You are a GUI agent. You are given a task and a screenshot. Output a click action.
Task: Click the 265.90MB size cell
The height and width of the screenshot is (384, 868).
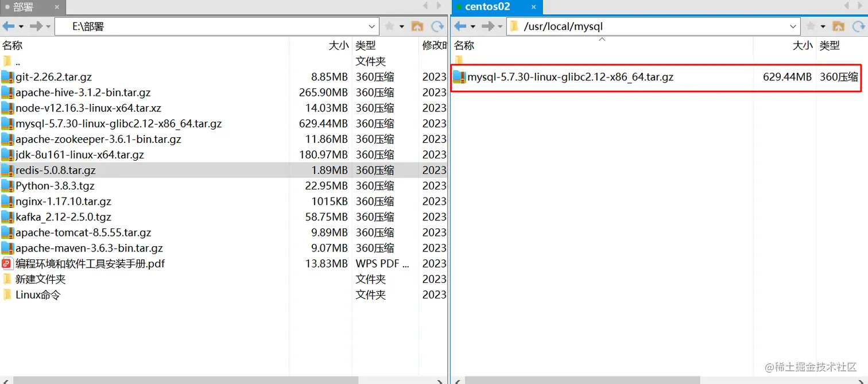pos(323,92)
